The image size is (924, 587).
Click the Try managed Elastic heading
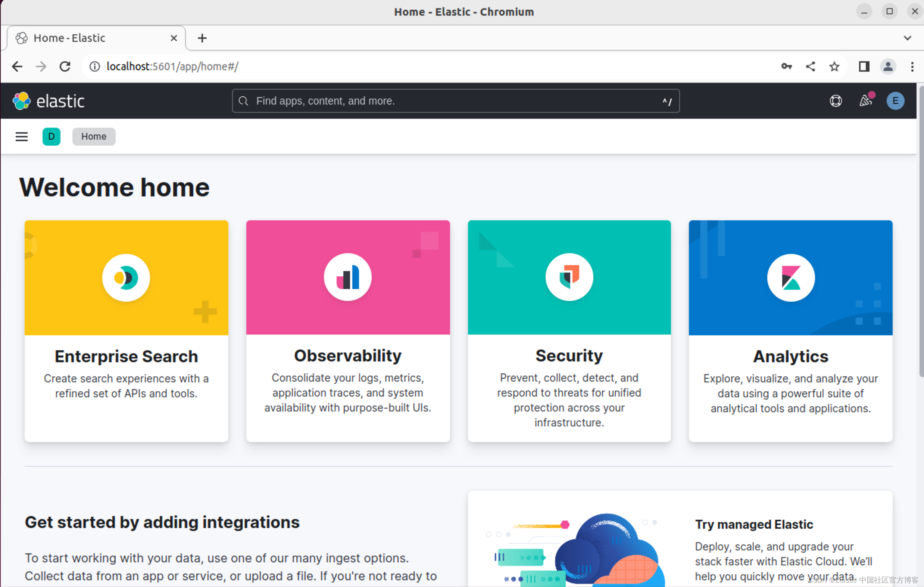tap(754, 524)
